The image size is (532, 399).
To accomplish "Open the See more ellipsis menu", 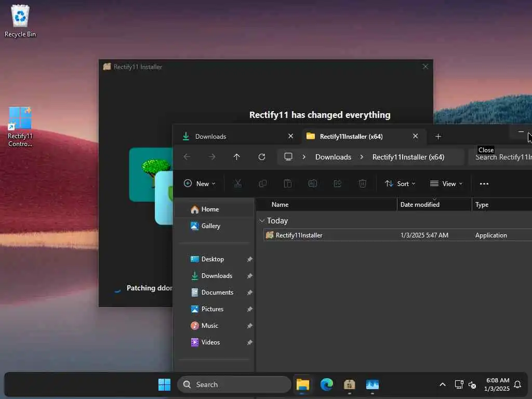I will [484, 183].
